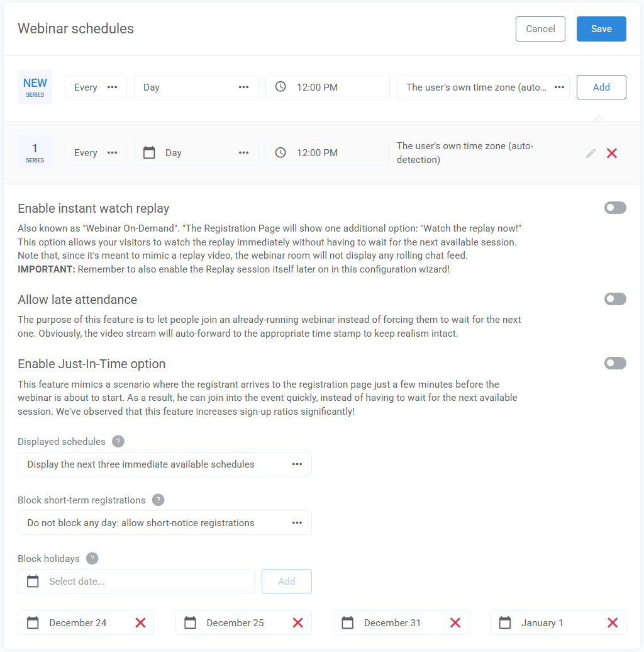The height and width of the screenshot is (652, 644).
Task: Open the calendar icon in the Select date field
Action: coord(32,581)
